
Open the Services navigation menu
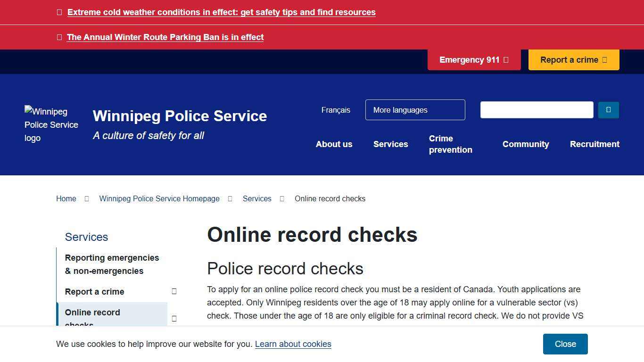pyautogui.click(x=390, y=144)
